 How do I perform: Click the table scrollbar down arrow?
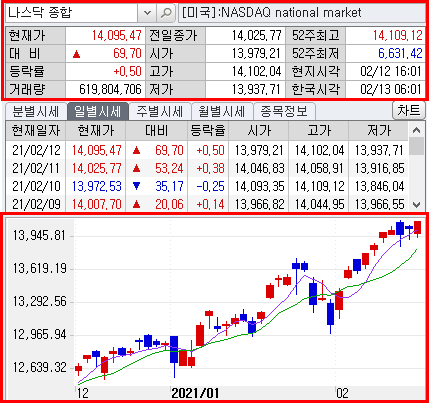(416, 204)
